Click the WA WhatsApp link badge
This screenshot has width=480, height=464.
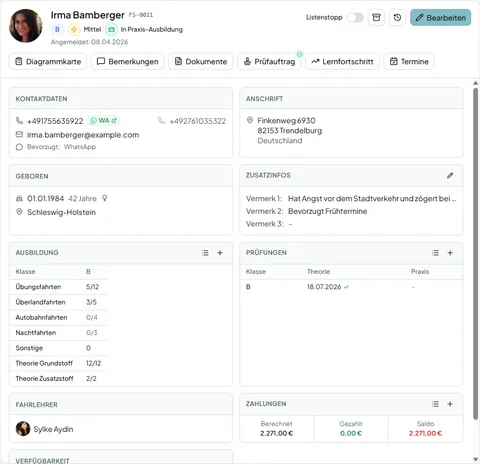103,120
